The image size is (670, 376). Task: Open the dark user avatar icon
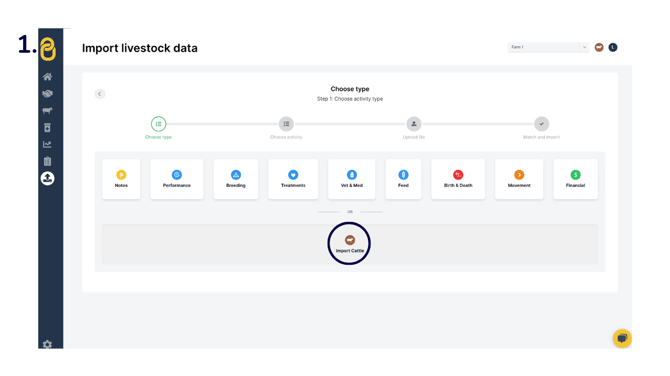pos(613,47)
